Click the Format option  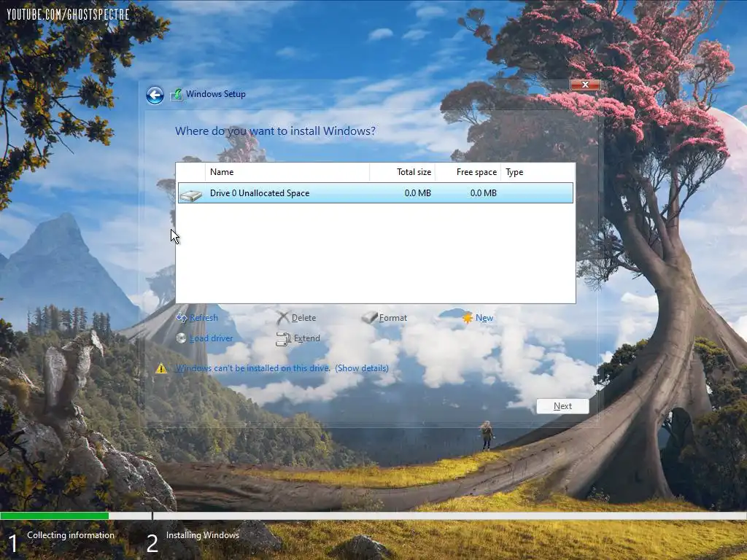[393, 318]
